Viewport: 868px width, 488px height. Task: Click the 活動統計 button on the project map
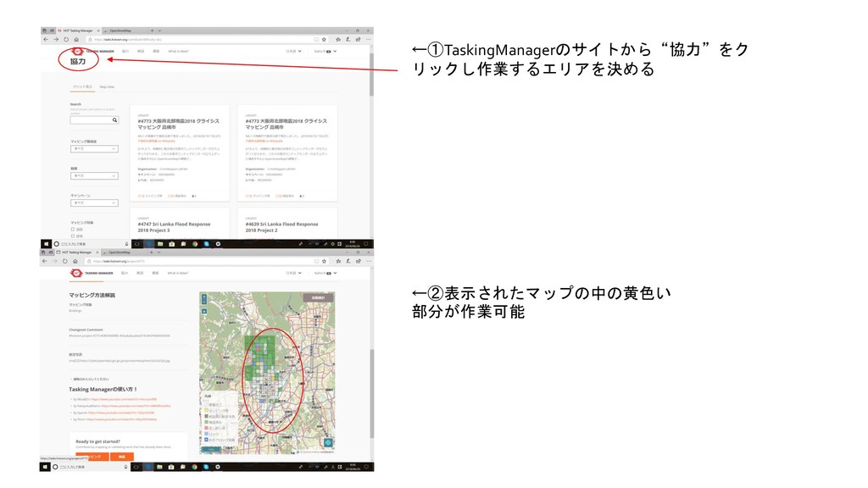pos(318,297)
